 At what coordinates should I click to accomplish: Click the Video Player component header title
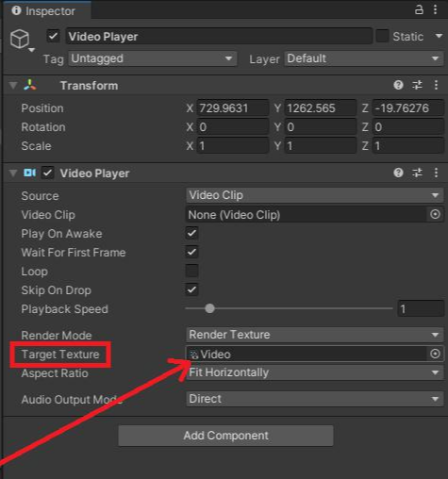[x=94, y=173]
